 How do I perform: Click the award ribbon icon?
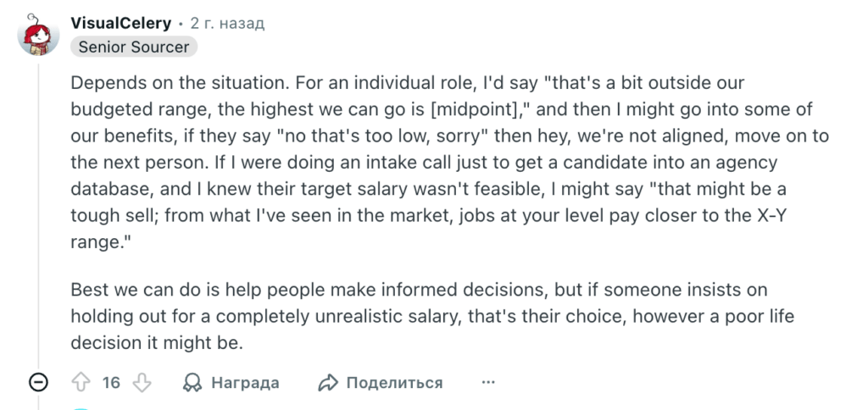point(192,383)
